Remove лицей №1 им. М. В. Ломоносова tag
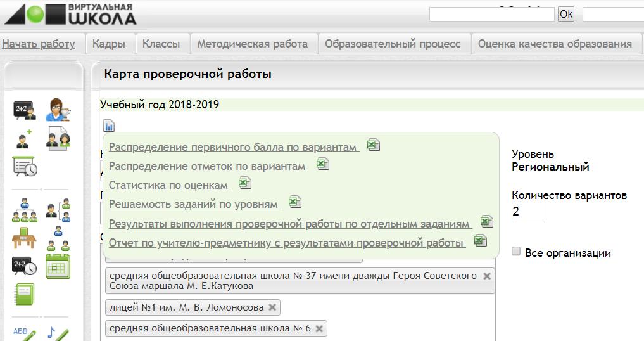 click(x=272, y=307)
